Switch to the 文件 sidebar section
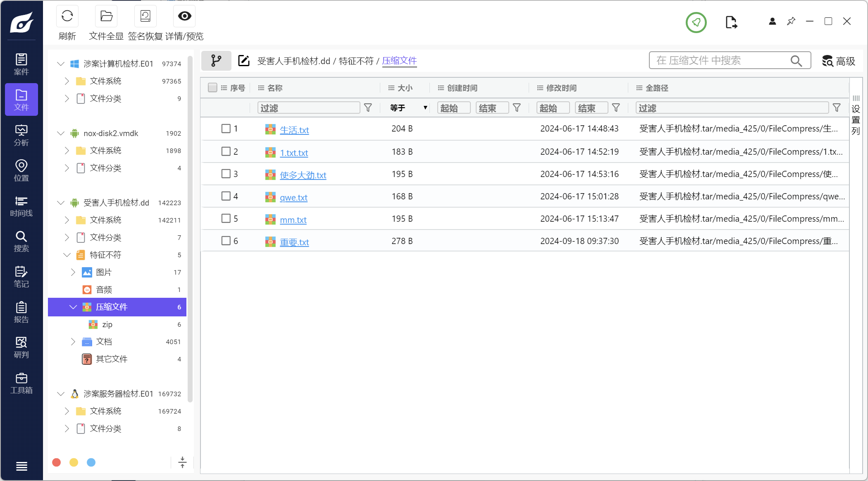868x481 pixels. 21,99
